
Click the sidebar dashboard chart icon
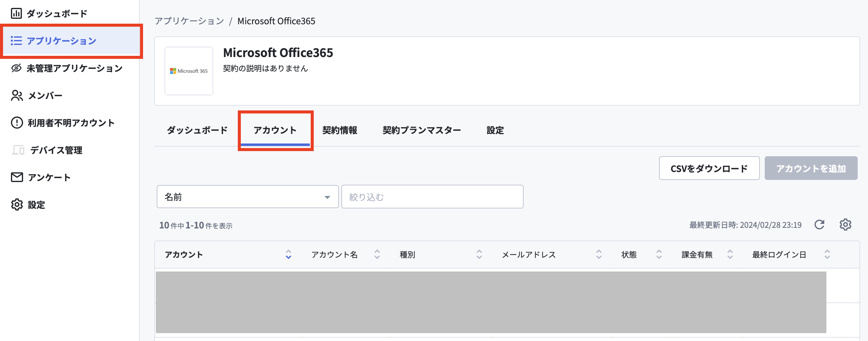16,13
